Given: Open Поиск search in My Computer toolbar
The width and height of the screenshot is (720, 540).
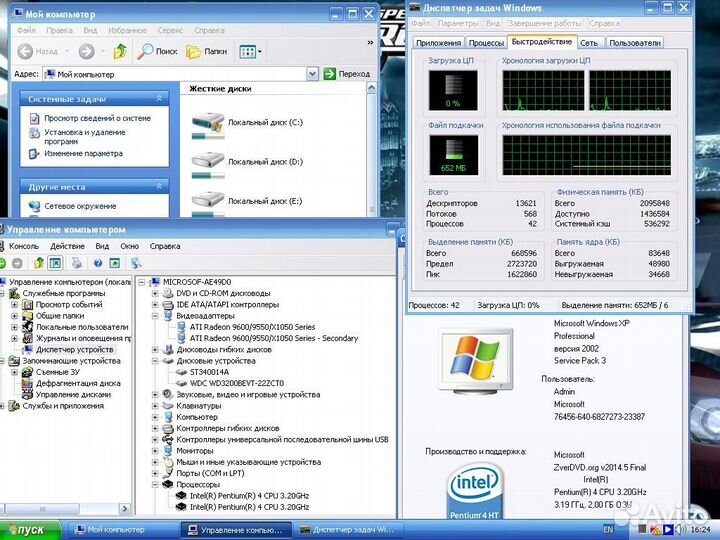Looking at the screenshot, I should pos(158,51).
